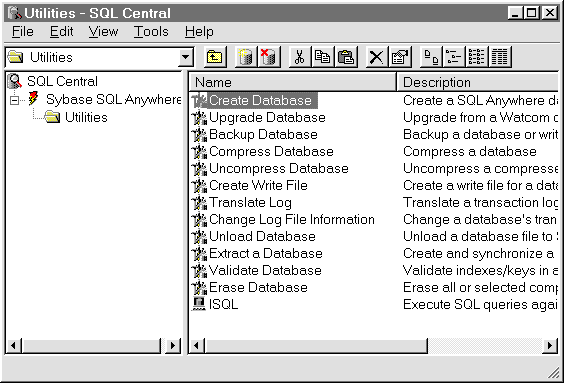Click the Delete X toolbar icon
The height and width of the screenshot is (384, 564).
377,57
